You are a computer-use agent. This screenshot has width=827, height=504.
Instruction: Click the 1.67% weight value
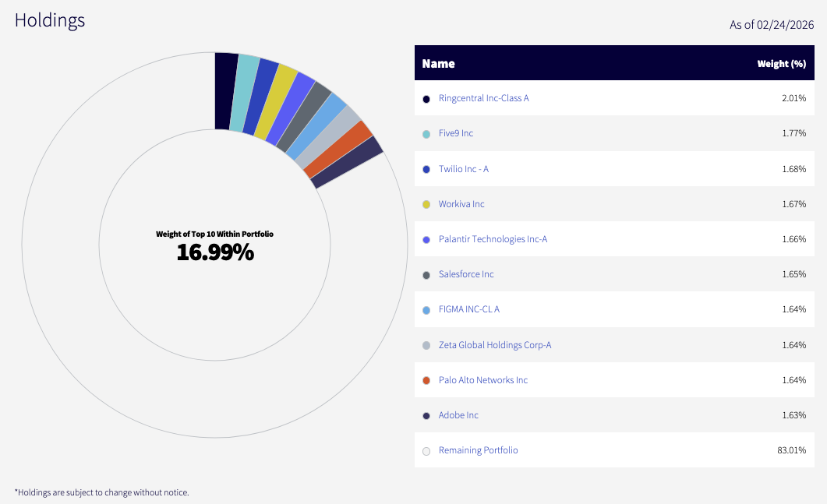click(793, 204)
